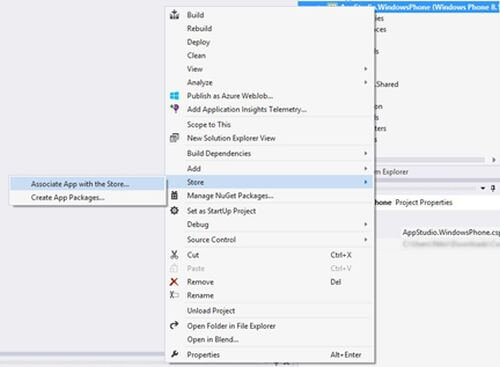Click the Azure WebJob publish icon
This screenshot has height=367, width=500.
pos(174,96)
